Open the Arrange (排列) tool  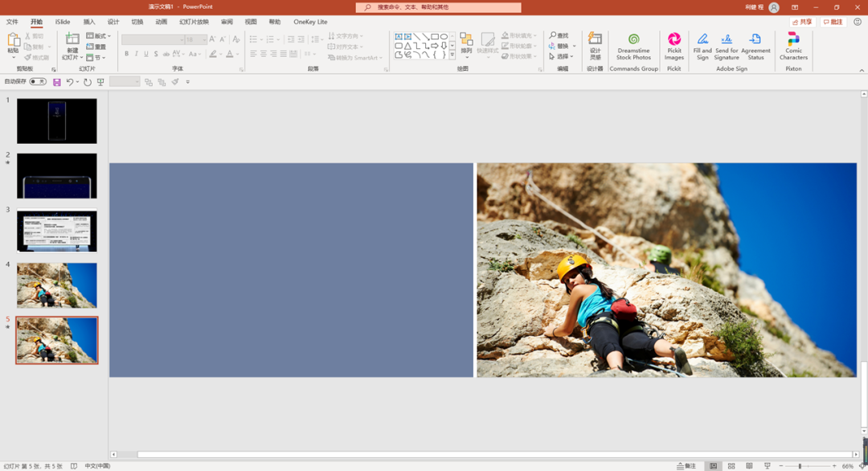(466, 45)
